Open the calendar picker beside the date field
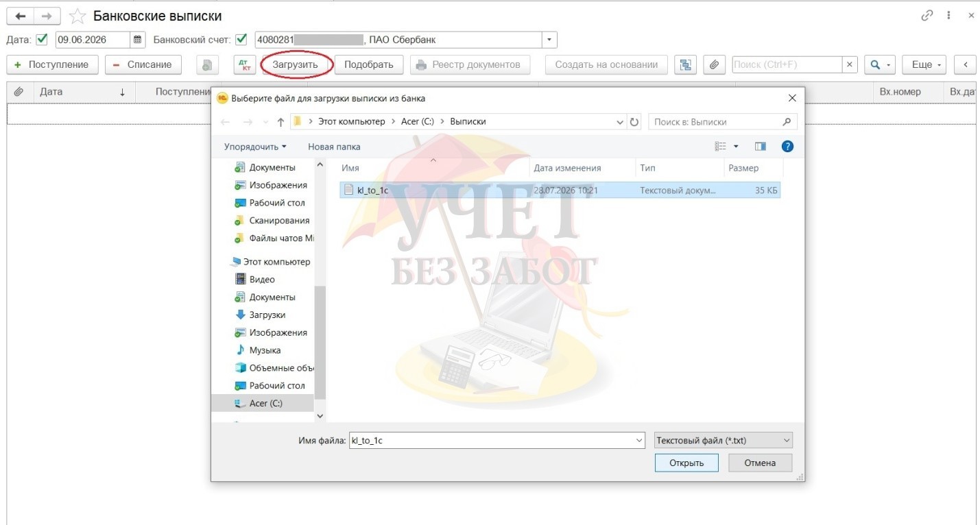 [138, 40]
